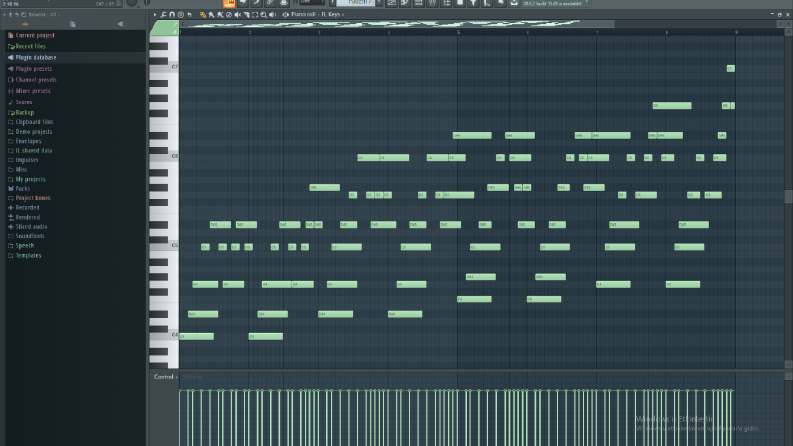Select the Draw pencil tool
This screenshot has height=446, width=793.
pos(203,15)
